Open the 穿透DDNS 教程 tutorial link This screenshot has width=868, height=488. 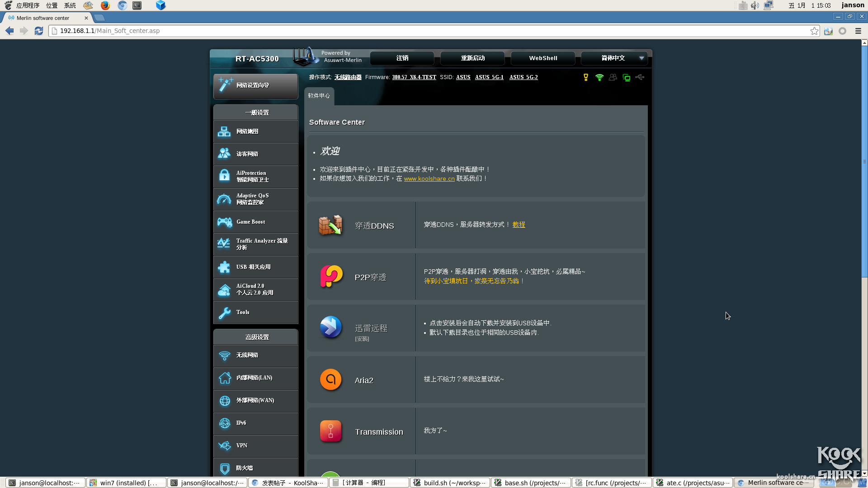tap(519, 225)
